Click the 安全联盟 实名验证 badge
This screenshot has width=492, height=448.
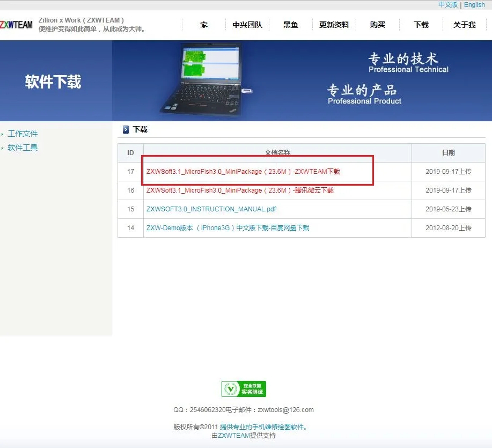pos(244,389)
